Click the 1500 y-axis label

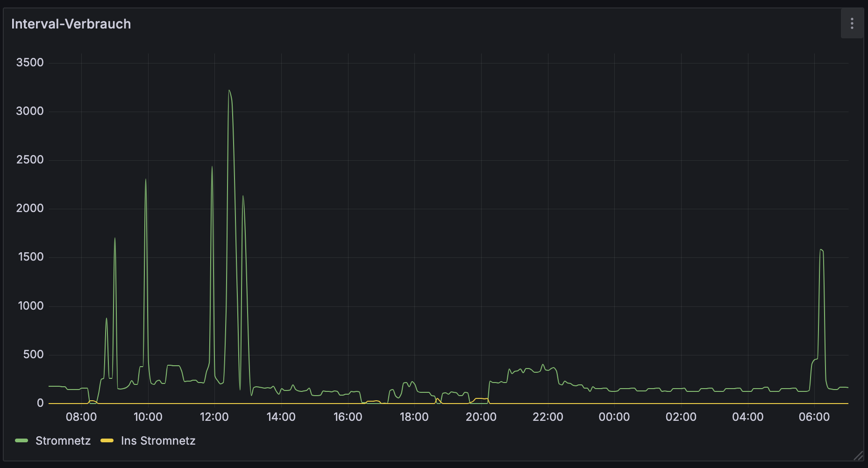31,257
